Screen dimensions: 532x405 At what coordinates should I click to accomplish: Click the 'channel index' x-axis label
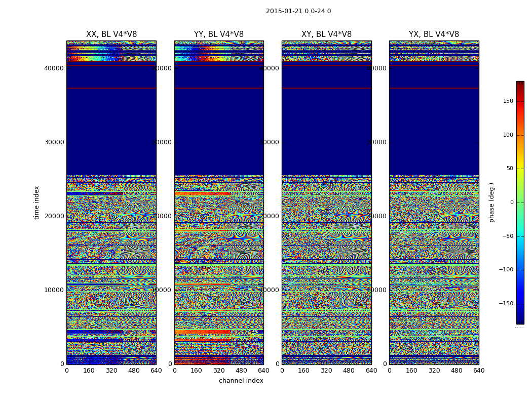tap(241, 381)
